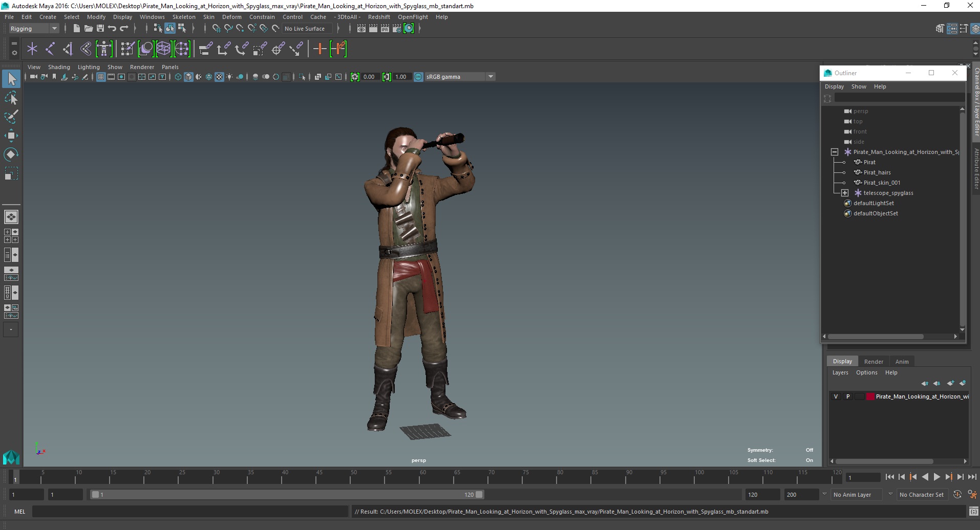Viewport: 980px width, 530px height.
Task: Open the Script Editor icon
Action: pyautogui.click(x=973, y=512)
